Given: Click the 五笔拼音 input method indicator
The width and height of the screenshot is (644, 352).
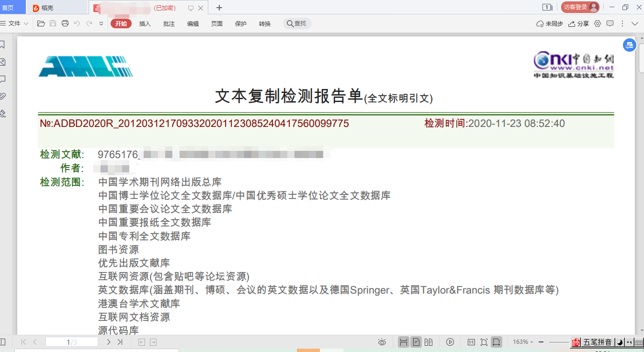Looking at the screenshot, I should pyautogui.click(x=597, y=342).
